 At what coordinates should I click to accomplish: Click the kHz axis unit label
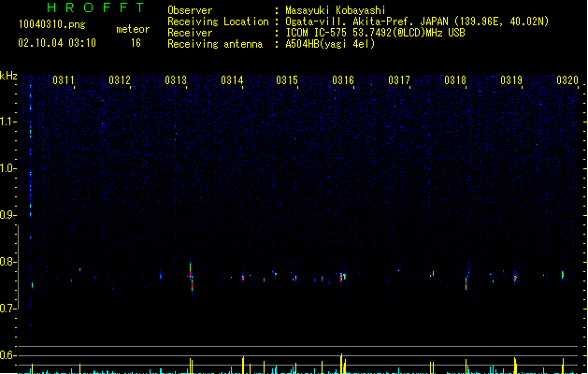(8, 76)
